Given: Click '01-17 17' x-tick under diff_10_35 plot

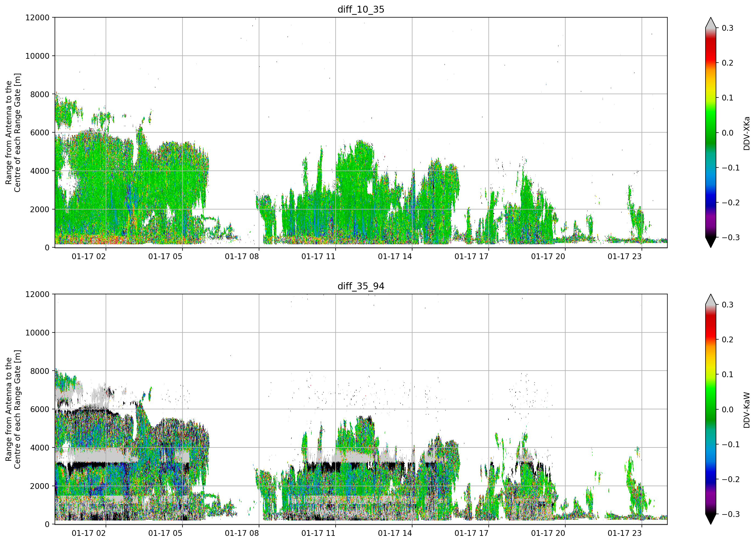Looking at the screenshot, I should click(472, 256).
